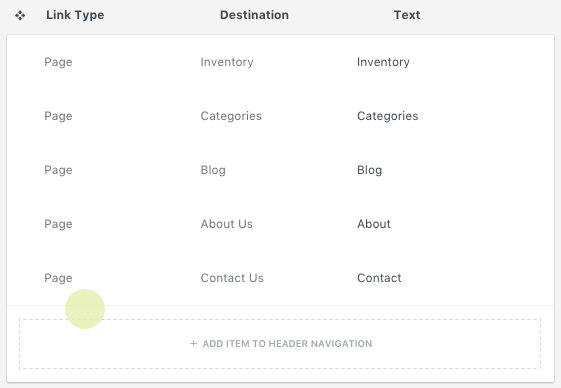
Task: Edit the About link text
Action: coord(374,224)
